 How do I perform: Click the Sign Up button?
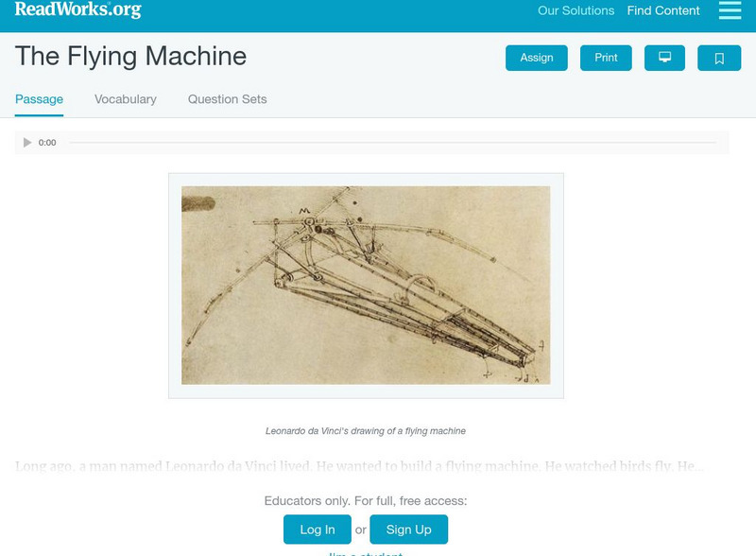coord(409,530)
